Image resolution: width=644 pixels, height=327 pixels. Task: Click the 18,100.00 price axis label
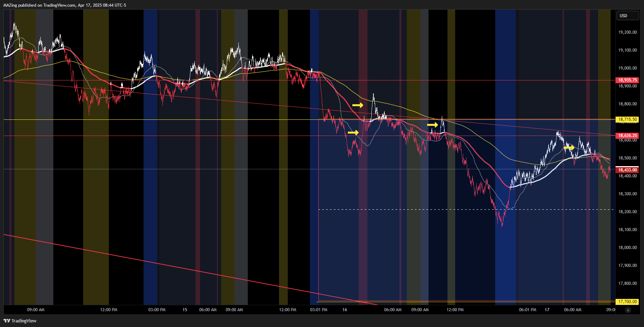(628, 230)
